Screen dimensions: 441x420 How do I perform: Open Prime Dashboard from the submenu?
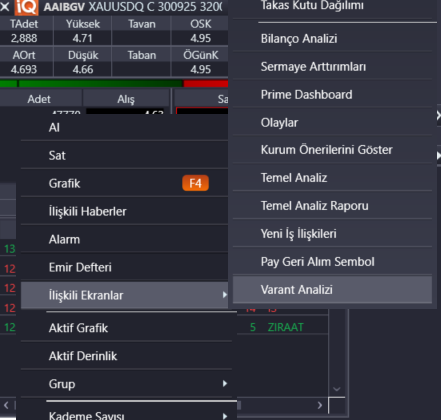click(x=332, y=95)
